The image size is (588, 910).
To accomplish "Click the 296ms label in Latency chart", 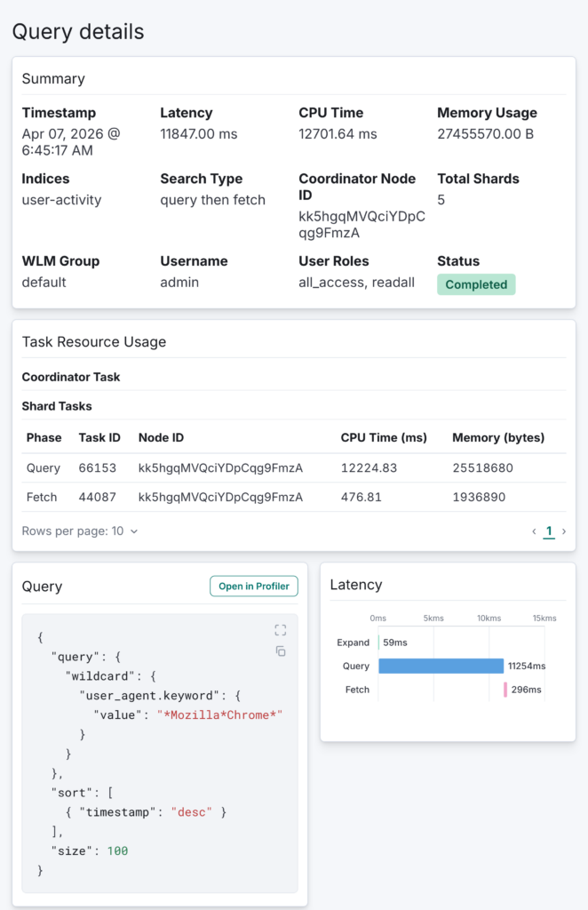I will pyautogui.click(x=526, y=690).
